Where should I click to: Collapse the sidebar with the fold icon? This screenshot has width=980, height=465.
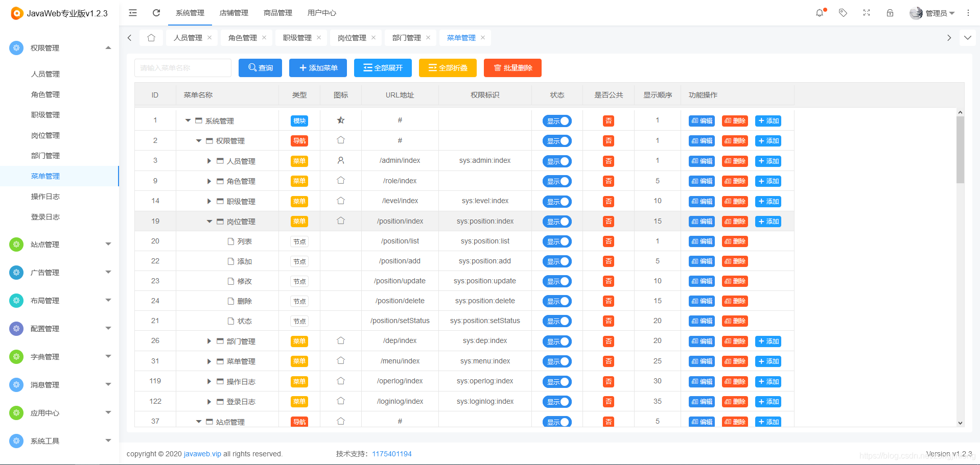(x=133, y=13)
